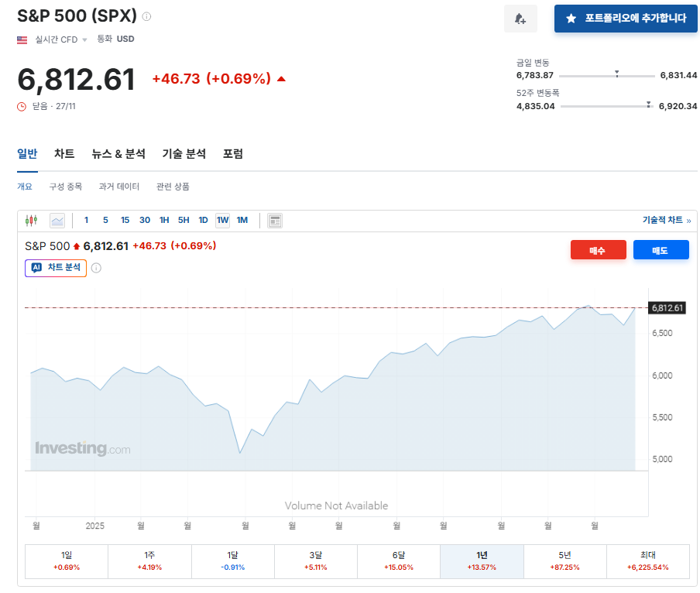Viewport: 700px width, 593px height.
Task: Click the info icon next to S&P 500 (SPX)
Action: tap(146, 16)
